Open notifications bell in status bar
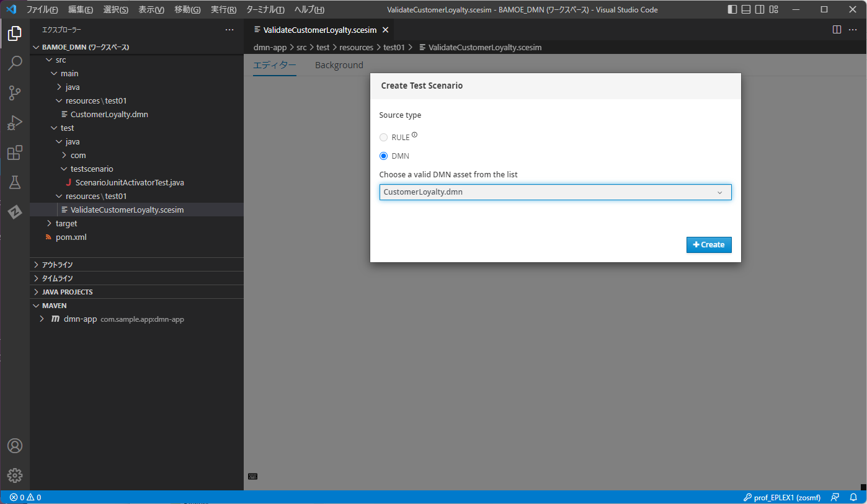Image resolution: width=867 pixels, height=504 pixels. click(853, 497)
